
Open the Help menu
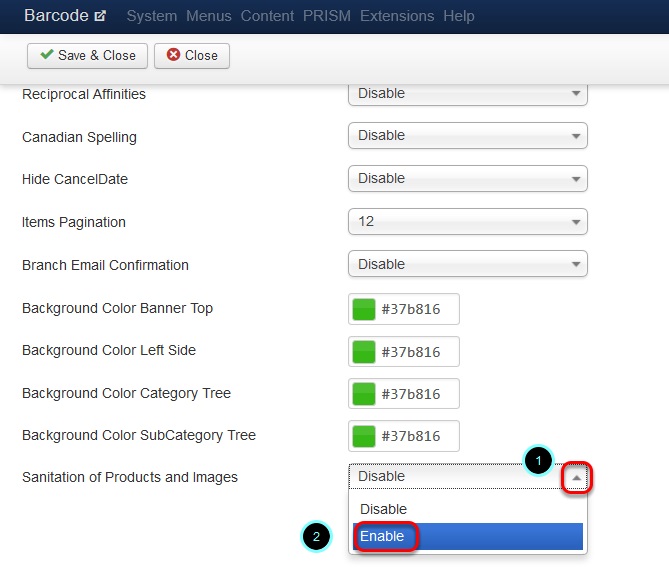point(459,16)
